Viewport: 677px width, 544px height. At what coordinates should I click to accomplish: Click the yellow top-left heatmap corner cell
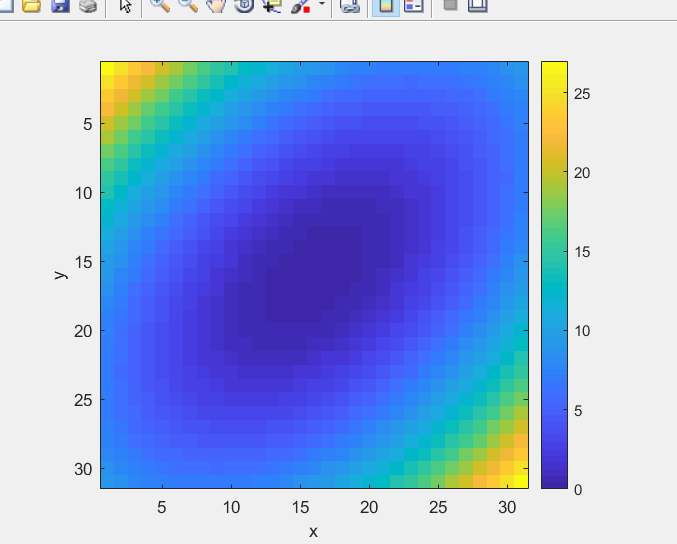(x=107, y=68)
